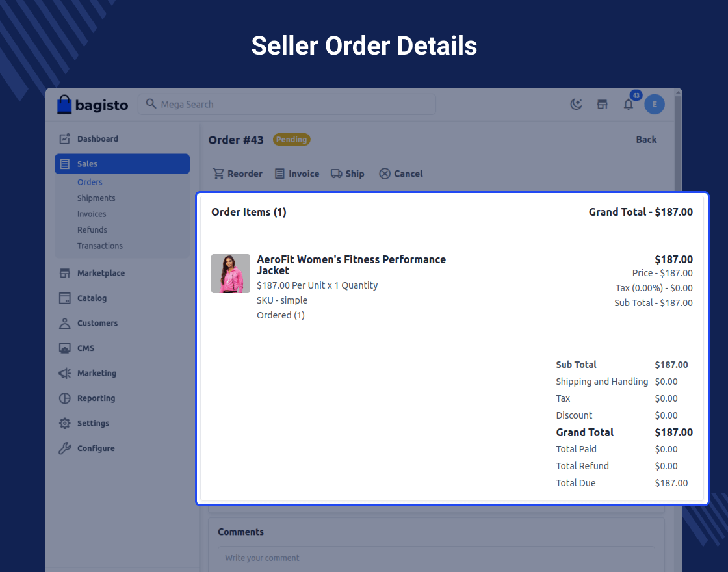Screen dimensions: 728x572
Task: Click the 'Order Items (1)' heading
Action: pos(249,212)
